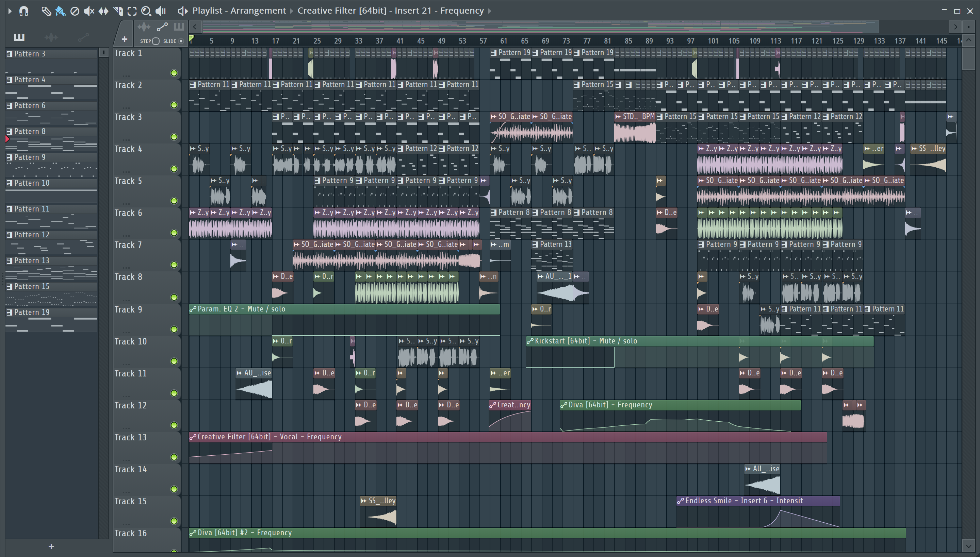Viewport: 980px width, 557px height.
Task: Select the Playback scrub tool
Action: [161, 11]
